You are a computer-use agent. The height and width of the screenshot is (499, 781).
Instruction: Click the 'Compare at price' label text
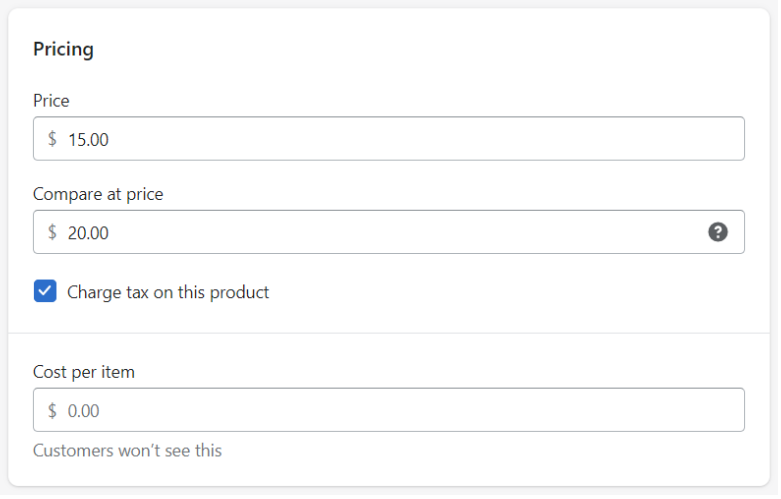click(x=98, y=195)
